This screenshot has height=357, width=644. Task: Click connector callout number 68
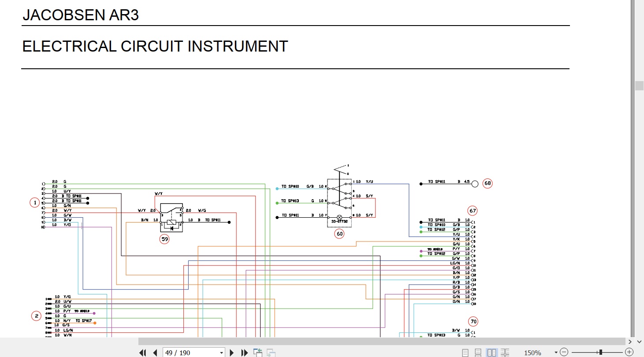pos(487,183)
